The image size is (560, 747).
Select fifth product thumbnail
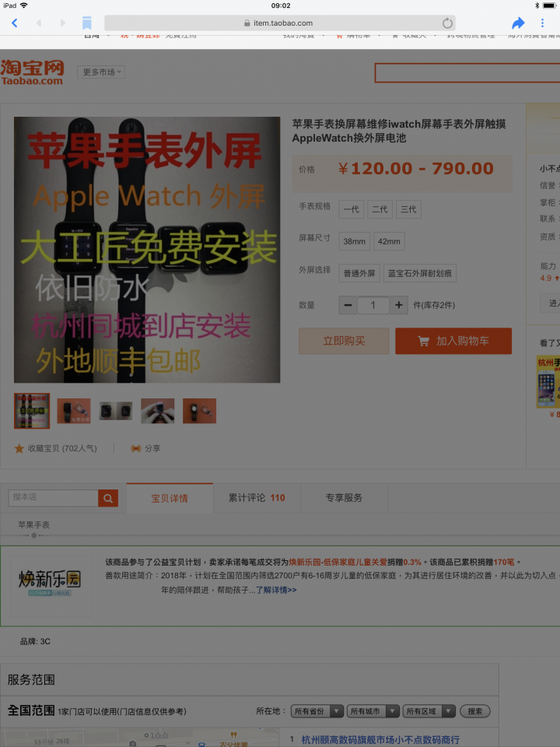click(200, 411)
